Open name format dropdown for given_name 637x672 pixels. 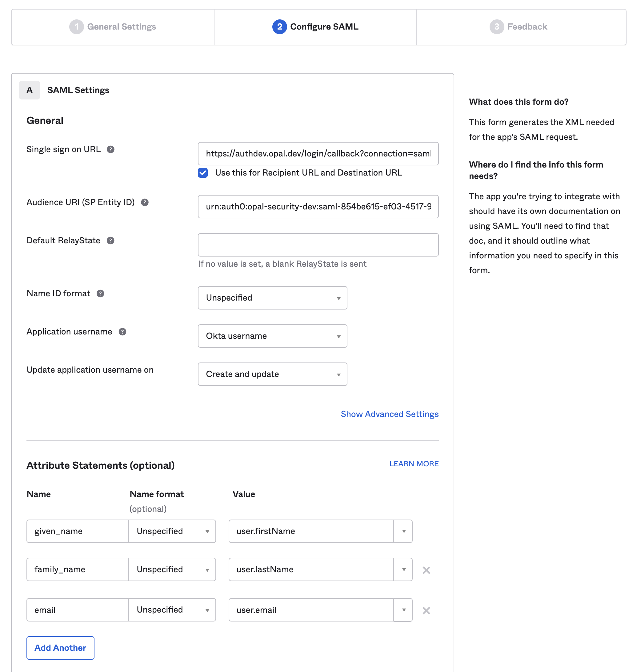tap(172, 531)
